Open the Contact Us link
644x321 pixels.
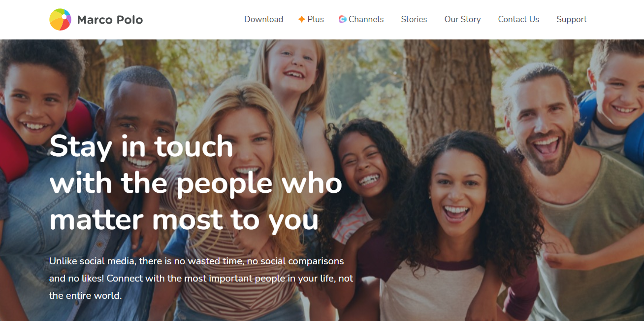[x=518, y=19]
